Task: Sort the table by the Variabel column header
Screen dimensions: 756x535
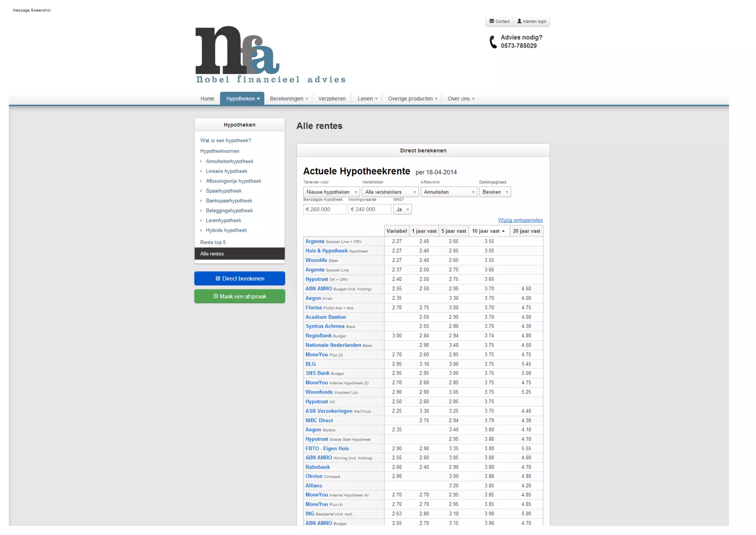Action: (396, 231)
